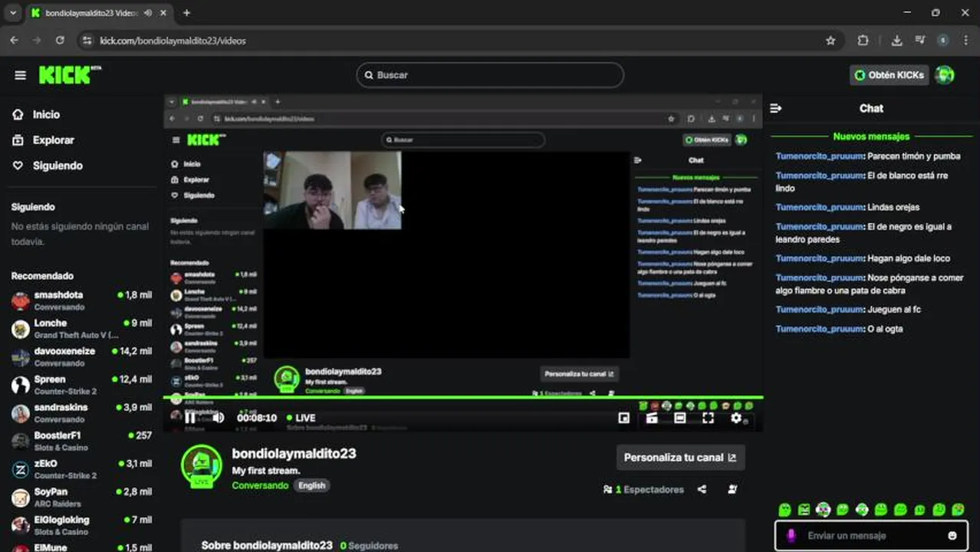The image size is (980, 552).
Task: Collapse the chat panel
Action: (x=775, y=108)
